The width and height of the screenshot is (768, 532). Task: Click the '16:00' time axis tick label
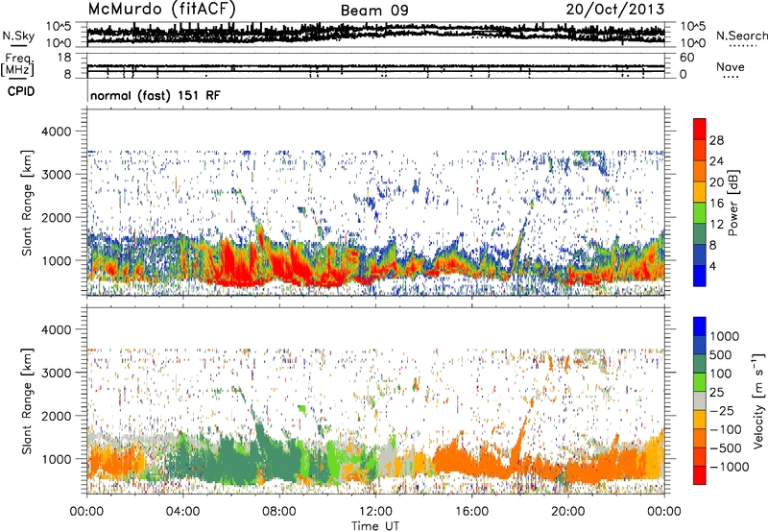(471, 512)
